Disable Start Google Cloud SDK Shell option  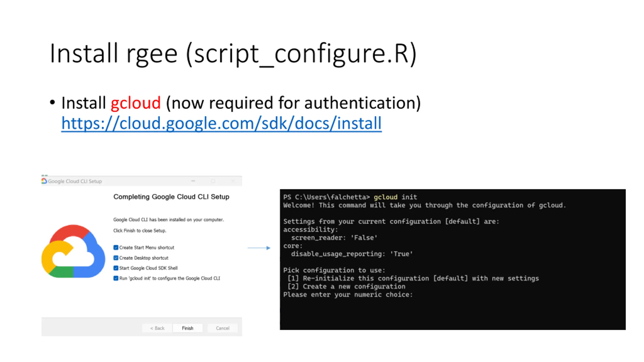[x=116, y=268]
